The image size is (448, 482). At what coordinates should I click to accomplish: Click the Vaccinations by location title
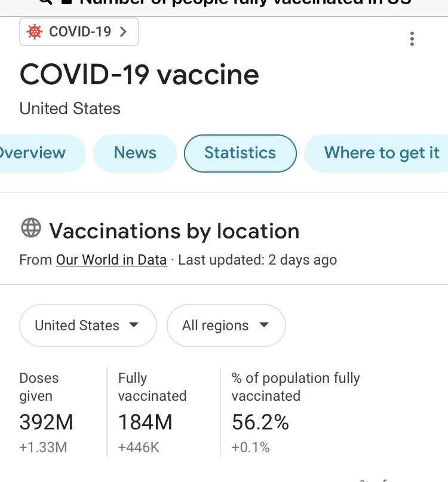click(174, 231)
